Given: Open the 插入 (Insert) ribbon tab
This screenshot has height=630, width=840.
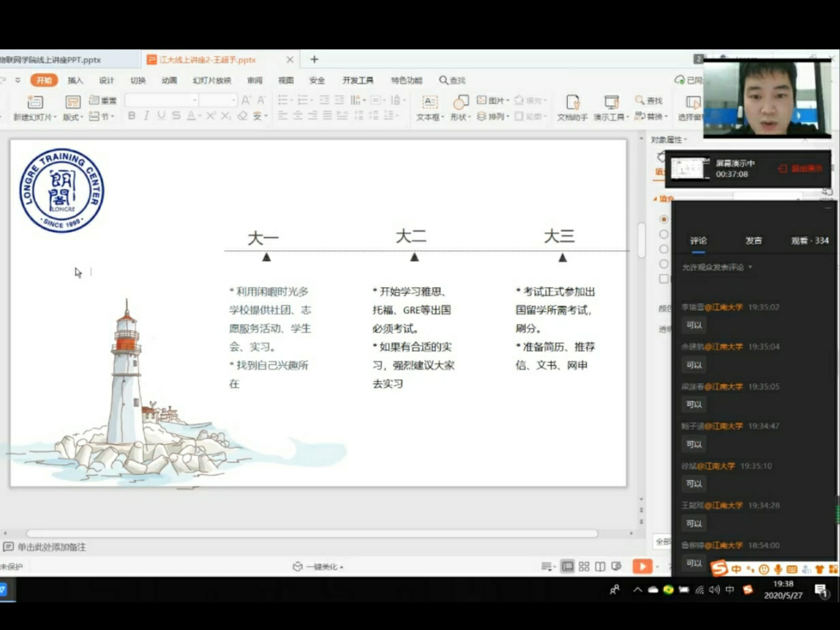Looking at the screenshot, I should point(75,80).
